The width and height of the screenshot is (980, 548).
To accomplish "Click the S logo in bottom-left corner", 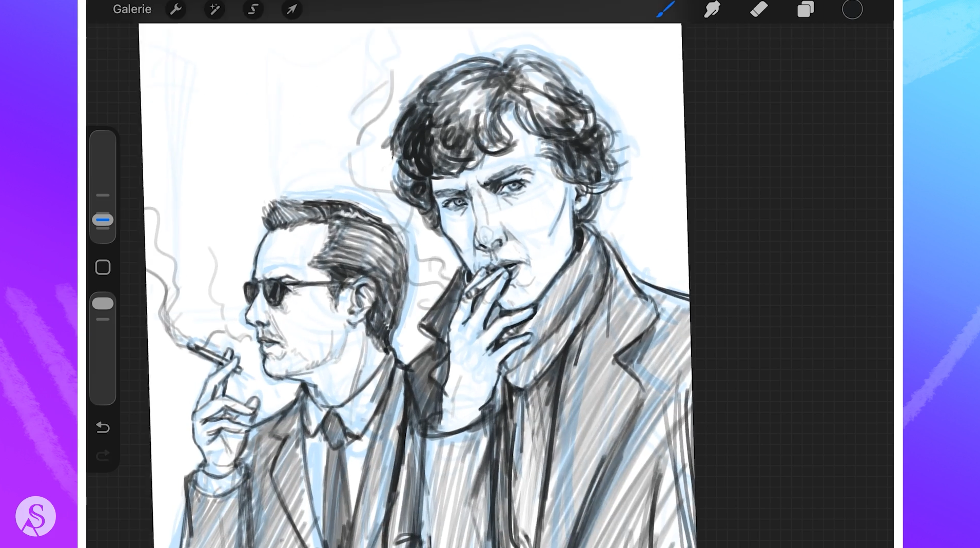I will coord(35,516).
